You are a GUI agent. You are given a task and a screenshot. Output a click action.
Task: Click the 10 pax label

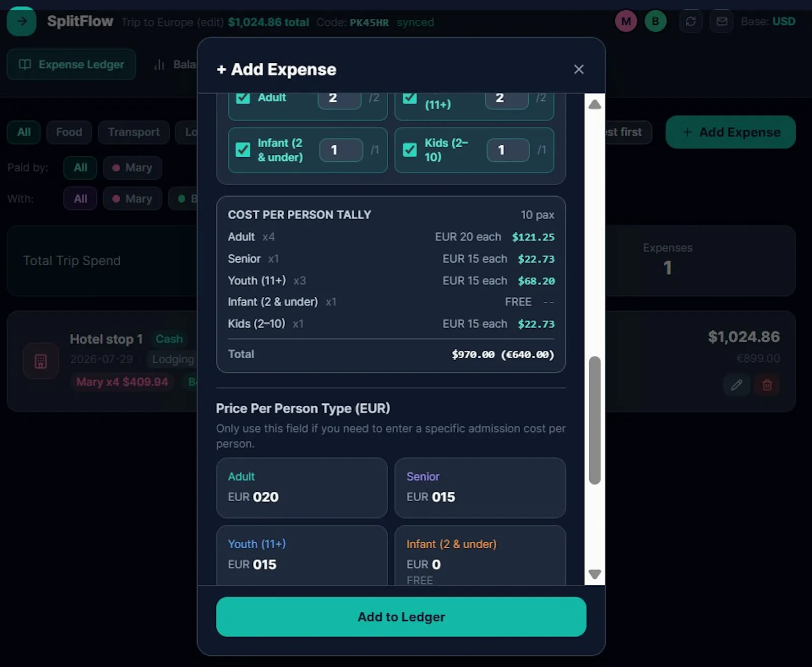click(537, 215)
